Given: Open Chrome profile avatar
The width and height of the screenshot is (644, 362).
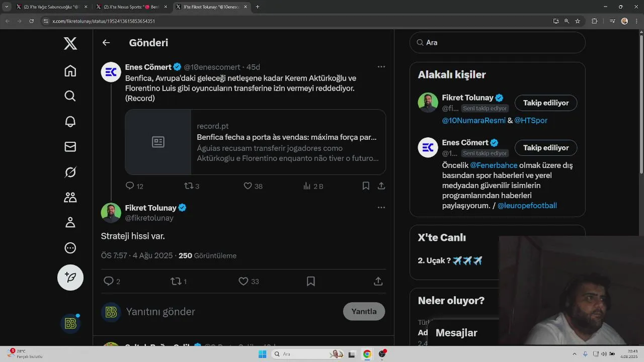Looking at the screenshot, I should pos(624,21).
